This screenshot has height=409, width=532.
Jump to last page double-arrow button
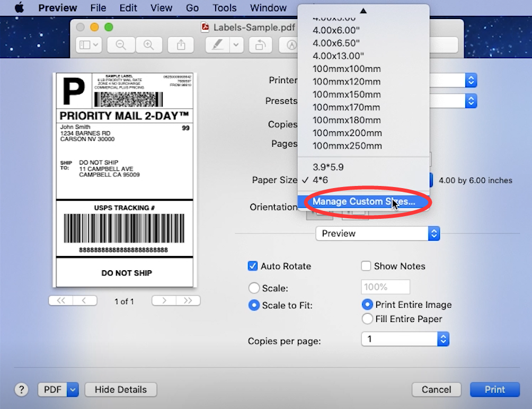[x=188, y=300]
